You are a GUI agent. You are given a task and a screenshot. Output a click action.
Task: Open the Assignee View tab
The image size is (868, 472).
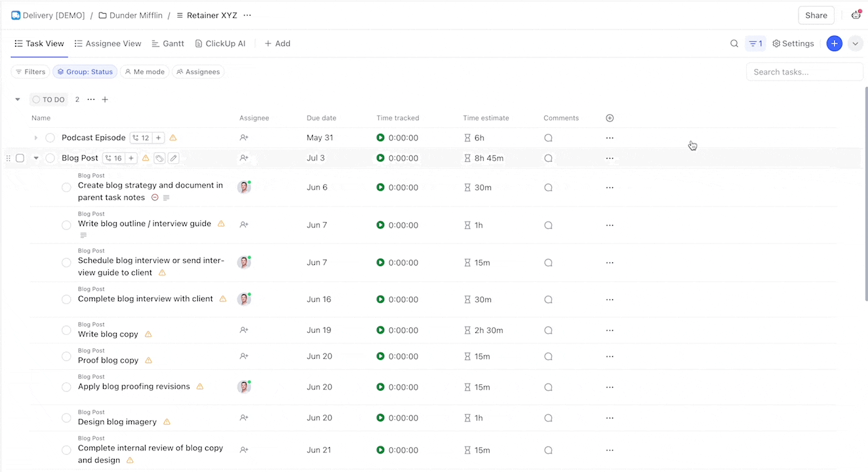pos(108,44)
